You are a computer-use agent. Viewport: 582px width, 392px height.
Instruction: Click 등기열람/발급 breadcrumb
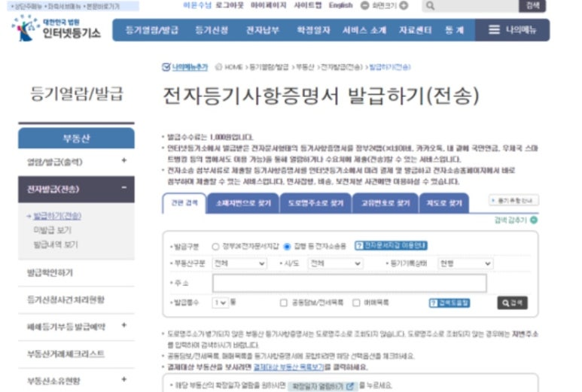tap(269, 67)
